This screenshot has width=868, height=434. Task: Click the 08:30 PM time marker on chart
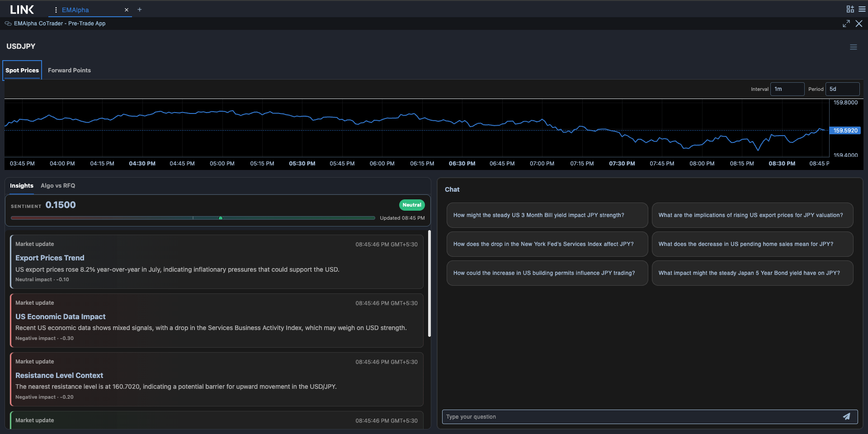click(782, 164)
